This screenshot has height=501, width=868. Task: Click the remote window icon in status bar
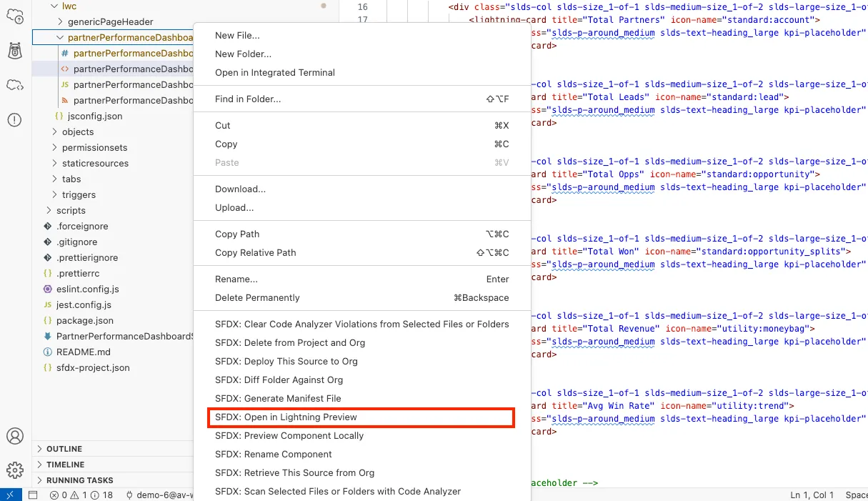point(10,495)
